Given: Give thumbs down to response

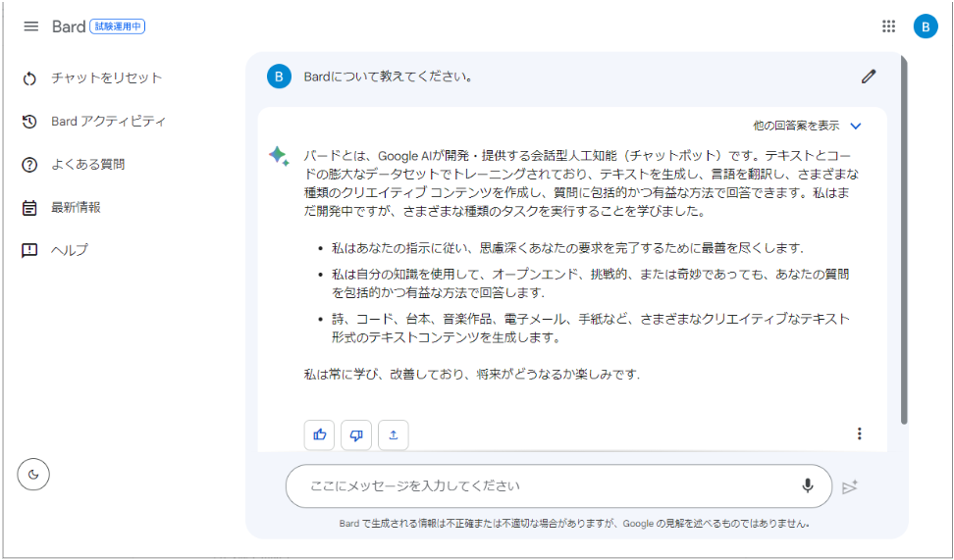Looking at the screenshot, I should tap(356, 434).
